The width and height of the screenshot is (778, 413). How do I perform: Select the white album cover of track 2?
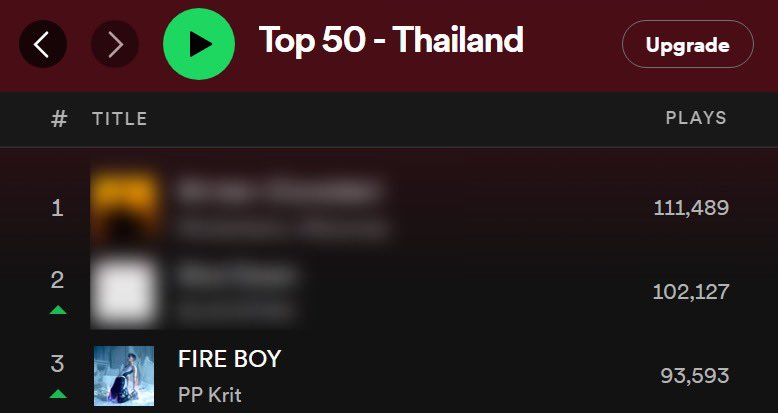pos(125,291)
